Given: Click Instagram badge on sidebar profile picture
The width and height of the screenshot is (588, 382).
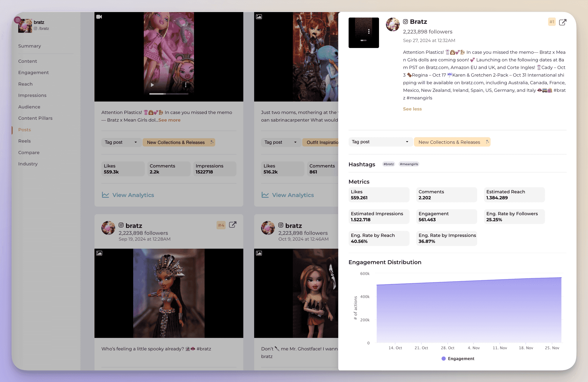Looking at the screenshot, I should pyautogui.click(x=18, y=20).
